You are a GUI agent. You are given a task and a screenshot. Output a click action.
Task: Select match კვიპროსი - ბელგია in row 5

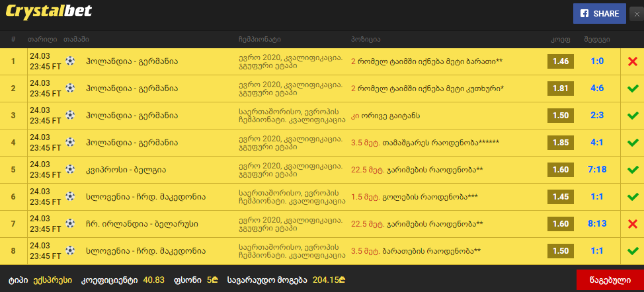point(126,170)
